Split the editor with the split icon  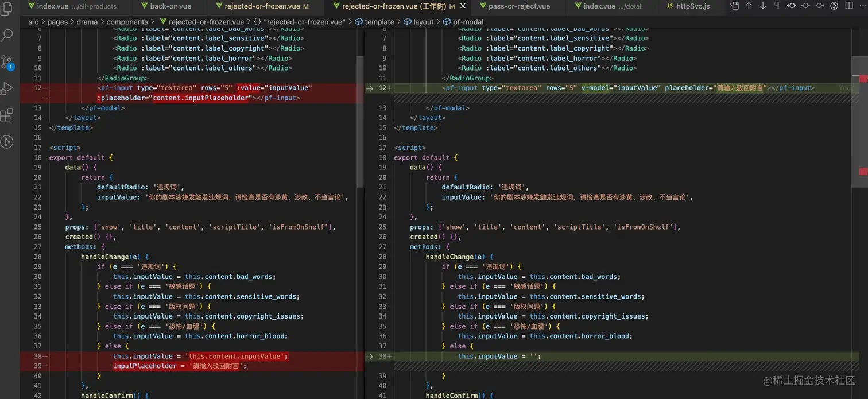[x=848, y=6]
